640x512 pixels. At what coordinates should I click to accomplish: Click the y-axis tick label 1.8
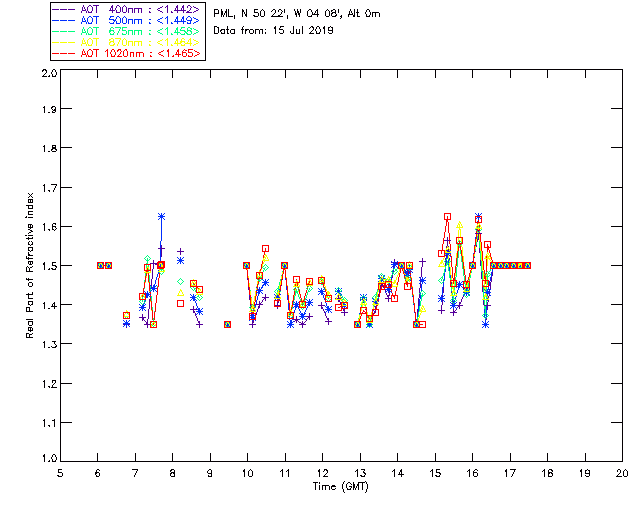pos(49,148)
